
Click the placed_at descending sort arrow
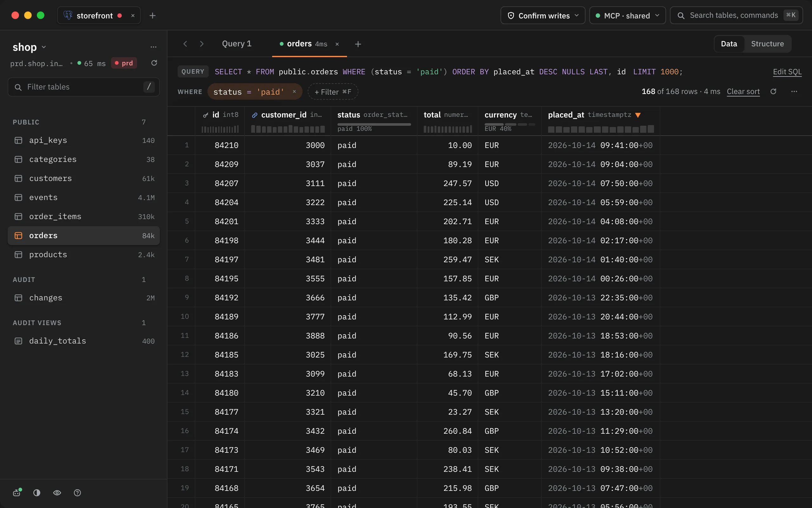pos(638,115)
